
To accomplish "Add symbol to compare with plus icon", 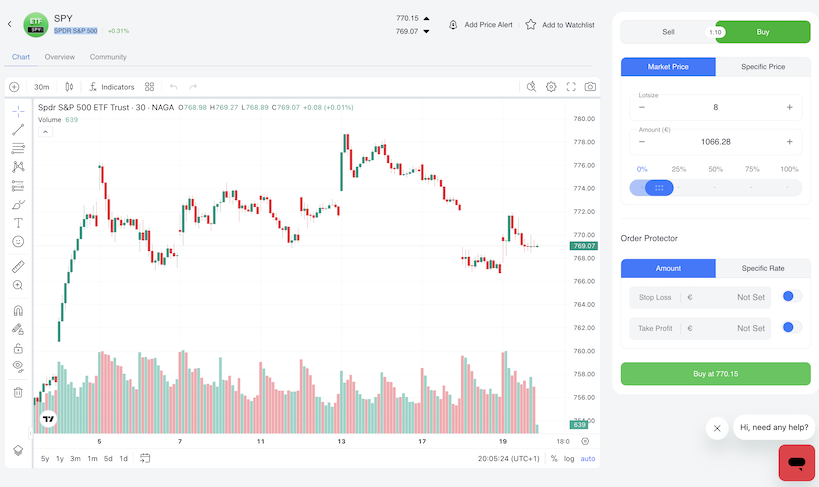I will [x=14, y=87].
